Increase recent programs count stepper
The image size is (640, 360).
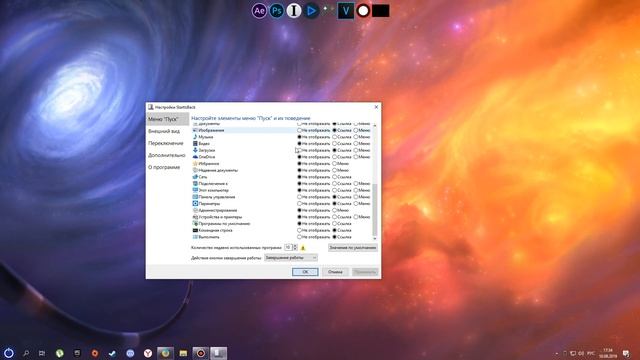(296, 246)
